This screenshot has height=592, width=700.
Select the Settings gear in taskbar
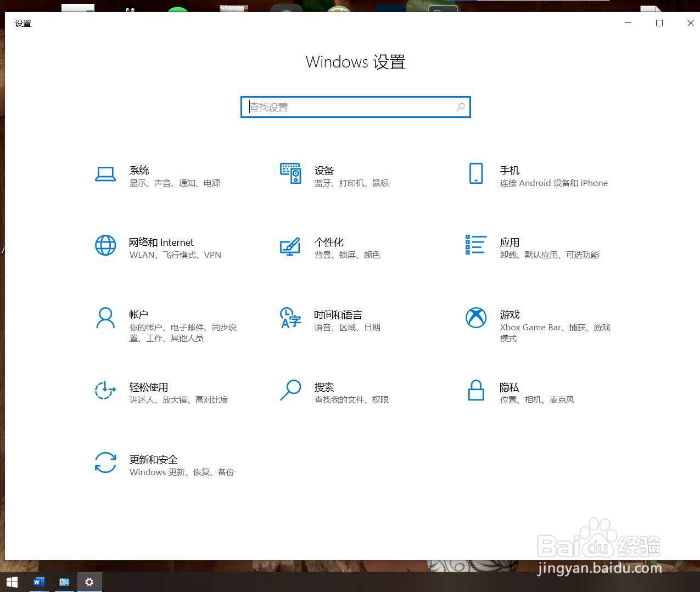point(89,582)
